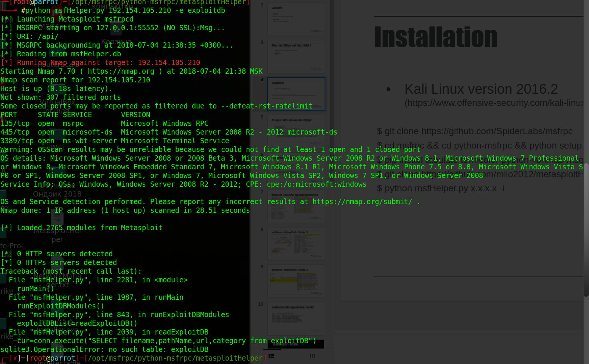Click the 'Launching Metasploit msfrpcd' line
Viewport: 589px width, 364px height.
[67, 19]
